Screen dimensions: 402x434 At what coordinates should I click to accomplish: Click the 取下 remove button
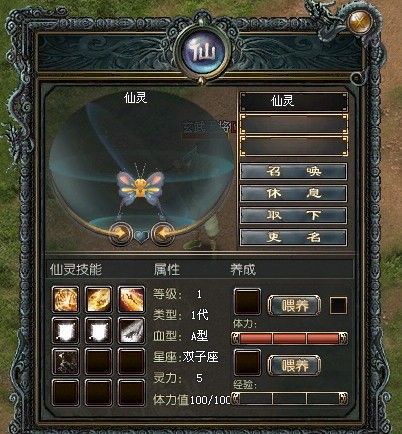tap(293, 216)
